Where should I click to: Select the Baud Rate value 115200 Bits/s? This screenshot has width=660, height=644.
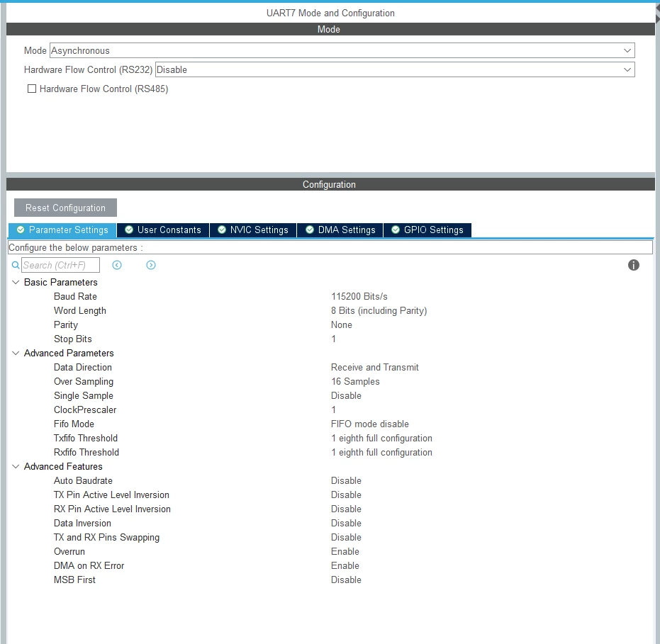tap(359, 297)
